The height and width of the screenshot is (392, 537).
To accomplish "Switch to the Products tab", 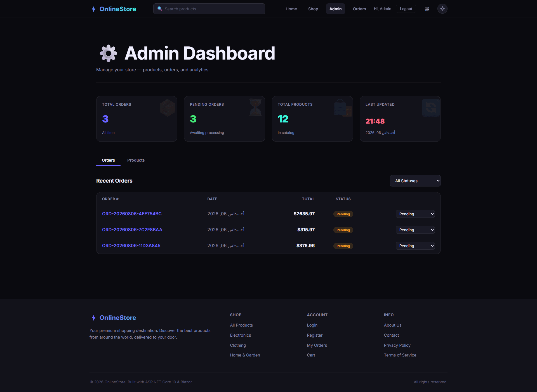I will [x=136, y=160].
